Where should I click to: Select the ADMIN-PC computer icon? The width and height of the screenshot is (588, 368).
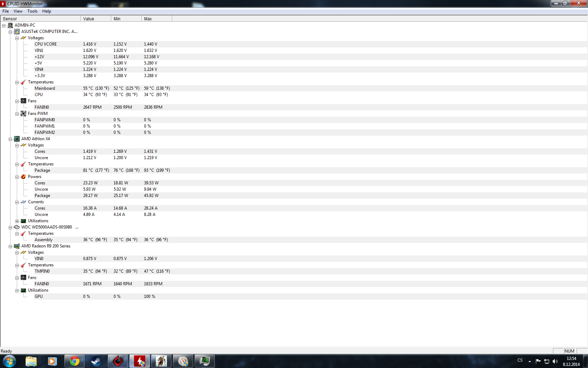tap(10, 25)
